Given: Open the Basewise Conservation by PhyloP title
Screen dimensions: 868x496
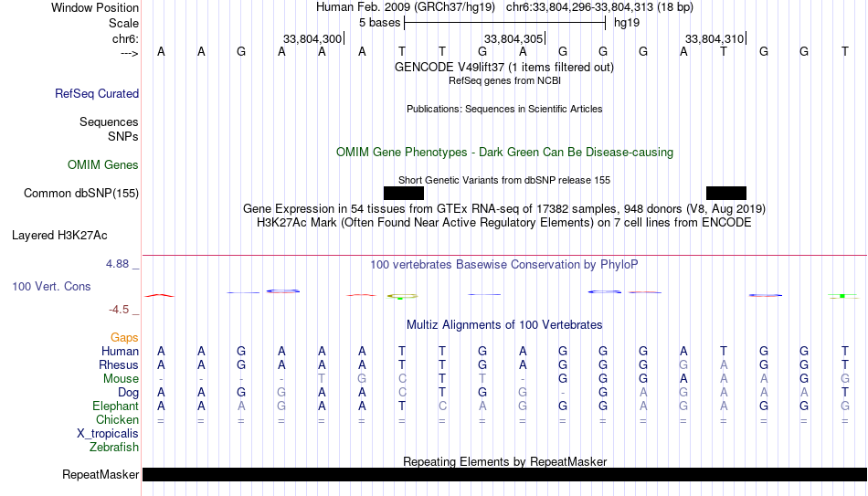Looking at the screenshot, I should click(x=504, y=265).
